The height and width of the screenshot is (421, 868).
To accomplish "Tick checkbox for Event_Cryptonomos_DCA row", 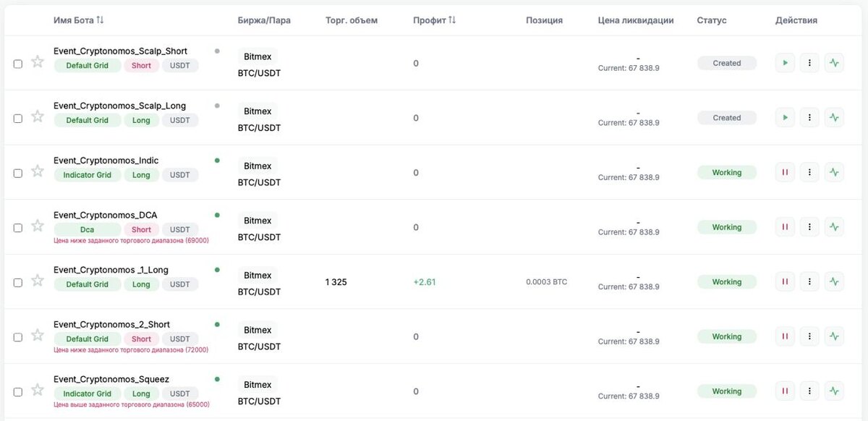I will (x=18, y=228).
